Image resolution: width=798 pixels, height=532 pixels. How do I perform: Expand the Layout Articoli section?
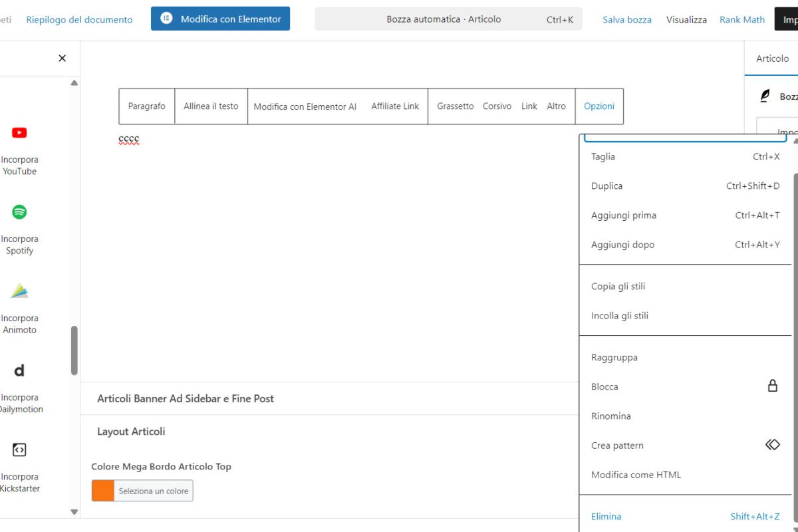130,431
